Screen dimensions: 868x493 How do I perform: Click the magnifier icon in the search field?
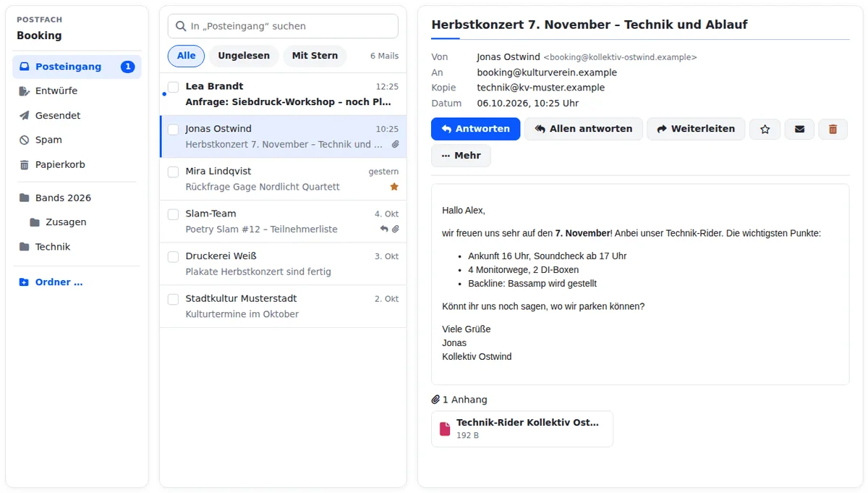point(181,26)
